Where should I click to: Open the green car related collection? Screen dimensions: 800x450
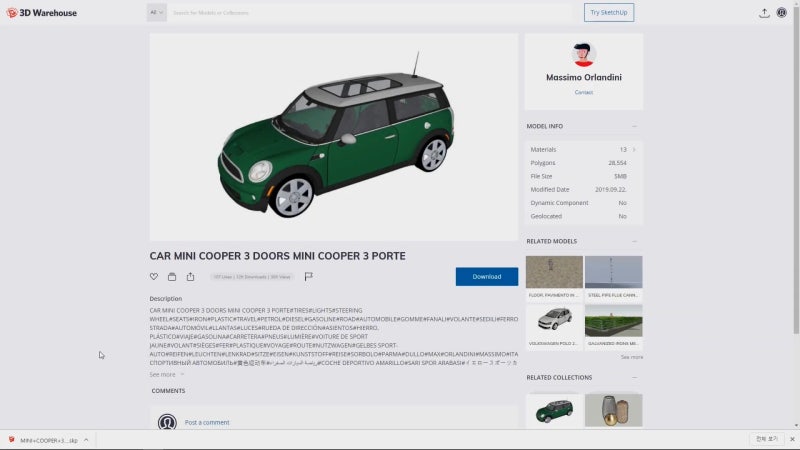point(554,410)
